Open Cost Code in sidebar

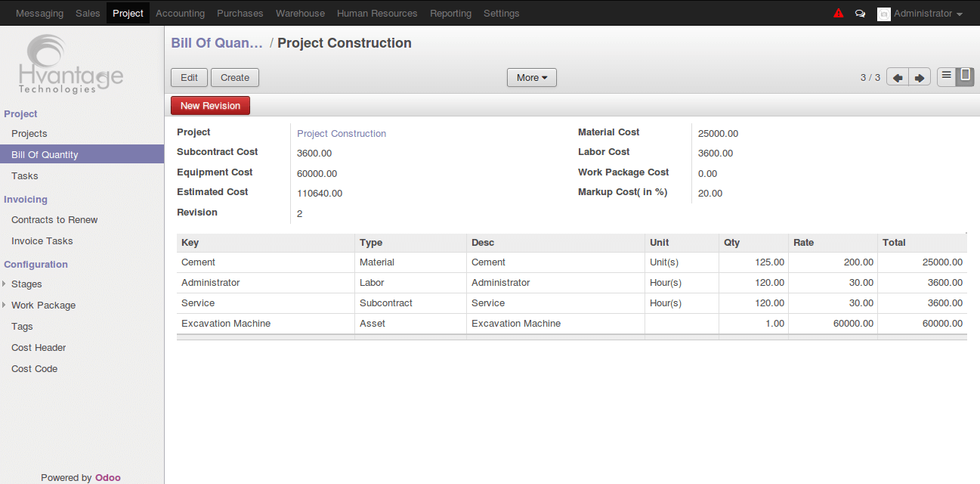click(x=34, y=369)
